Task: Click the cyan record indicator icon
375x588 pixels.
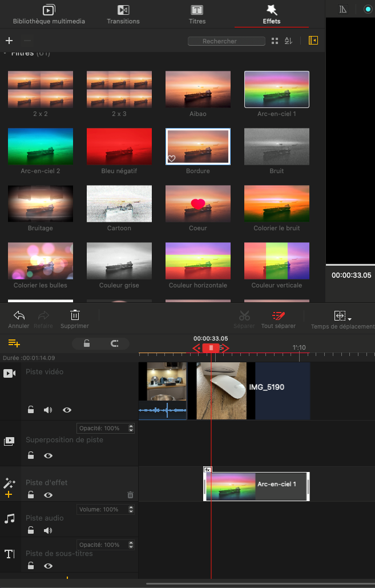Action: tap(368, 9)
